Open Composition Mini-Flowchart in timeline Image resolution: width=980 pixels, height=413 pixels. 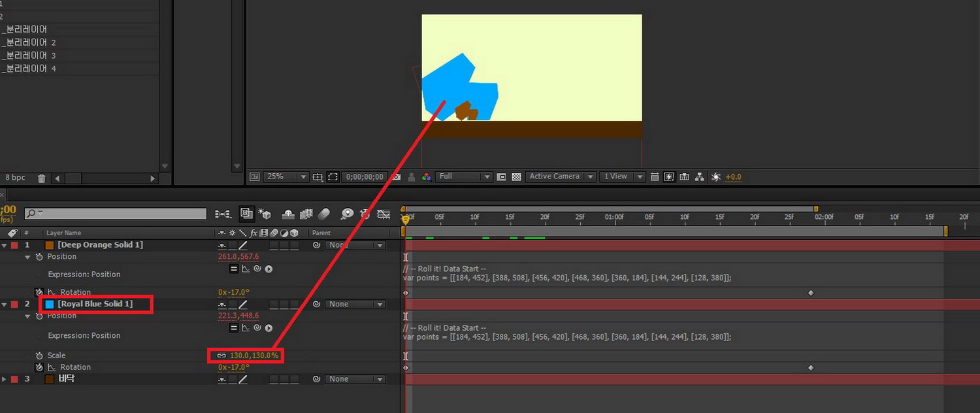click(x=223, y=214)
